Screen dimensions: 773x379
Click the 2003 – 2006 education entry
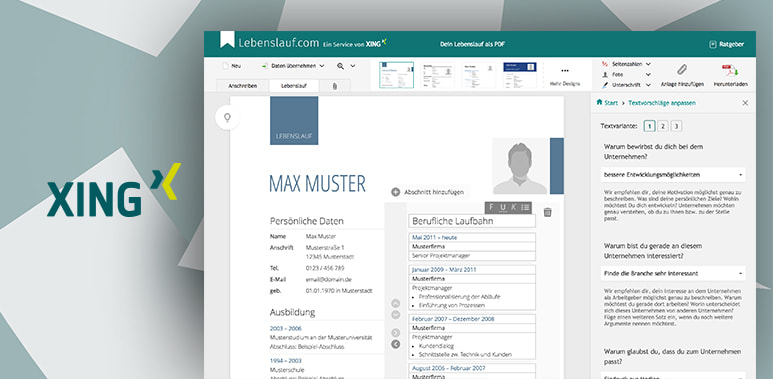pyautogui.click(x=285, y=328)
